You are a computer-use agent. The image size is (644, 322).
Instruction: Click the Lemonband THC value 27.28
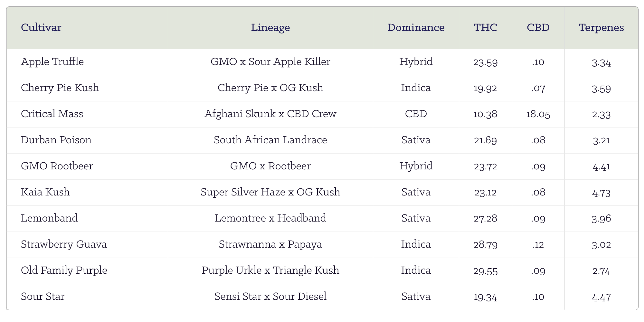pyautogui.click(x=485, y=218)
